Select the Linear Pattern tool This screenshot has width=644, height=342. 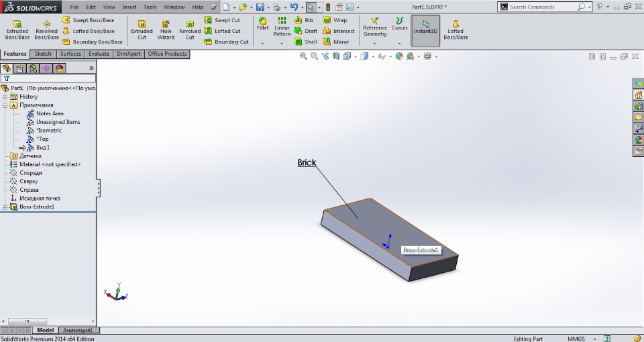click(x=282, y=27)
